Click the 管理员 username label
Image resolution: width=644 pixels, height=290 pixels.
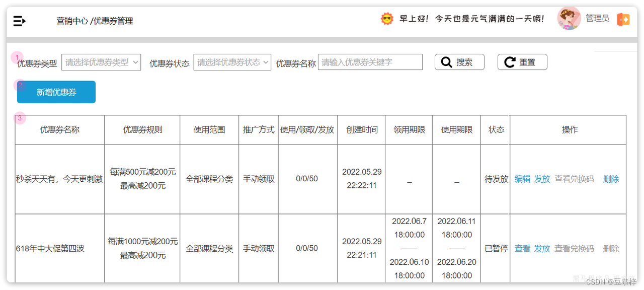pos(597,19)
